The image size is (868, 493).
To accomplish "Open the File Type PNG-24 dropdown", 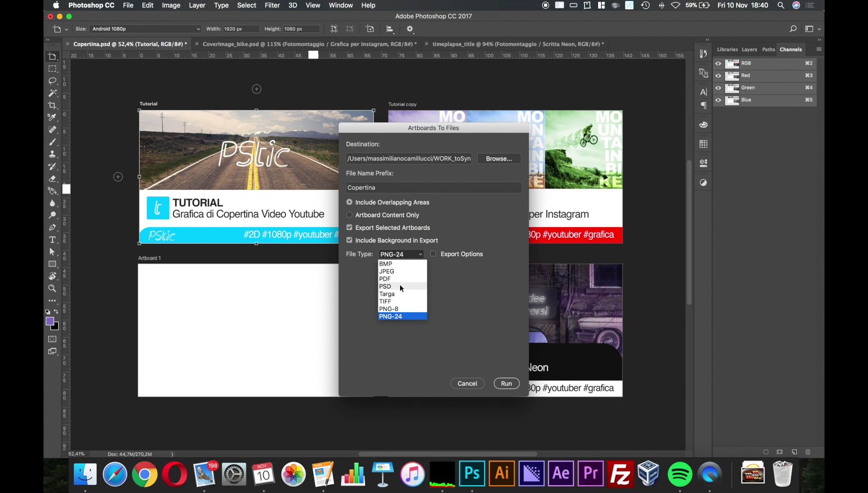I will point(401,254).
